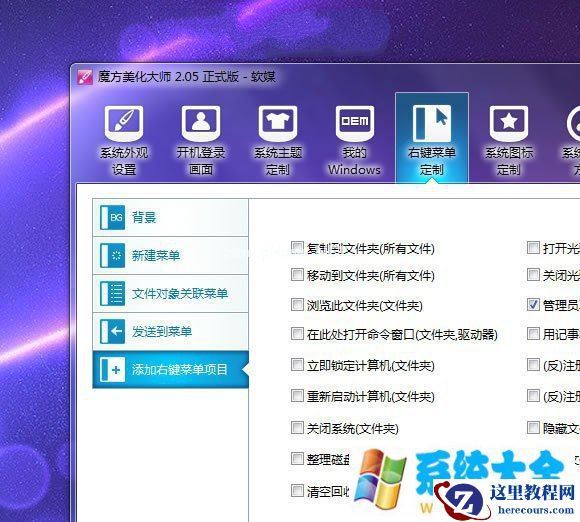Select 右键菜单定制 cursor icon
The height and width of the screenshot is (522, 580).
point(432,124)
